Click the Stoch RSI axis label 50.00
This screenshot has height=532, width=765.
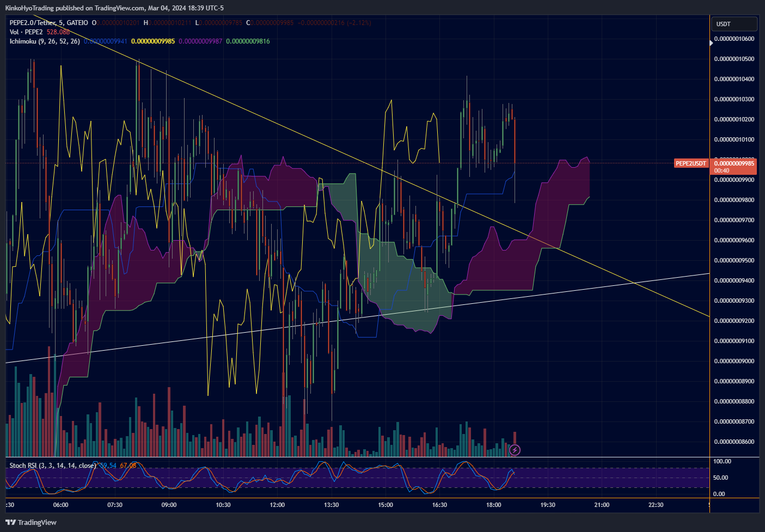[720, 478]
